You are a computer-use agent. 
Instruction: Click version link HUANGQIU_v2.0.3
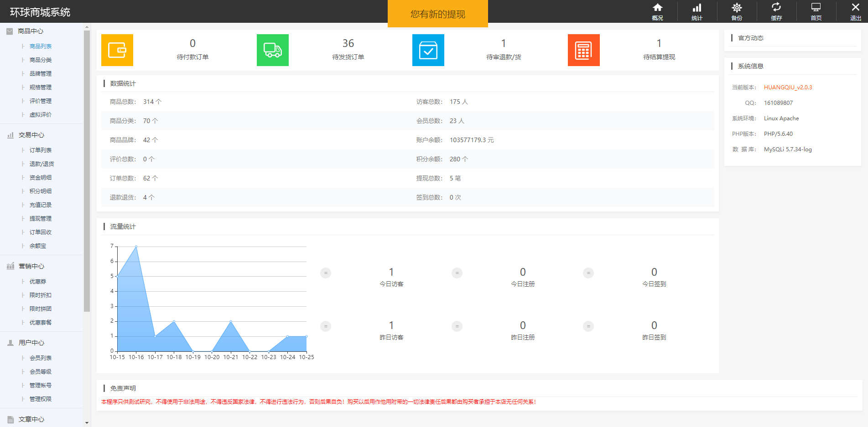pos(788,87)
